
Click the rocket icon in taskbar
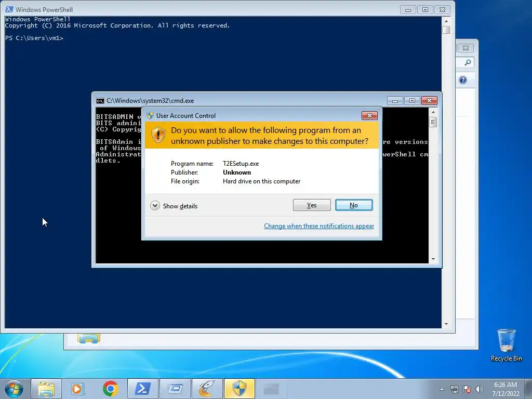(207, 389)
